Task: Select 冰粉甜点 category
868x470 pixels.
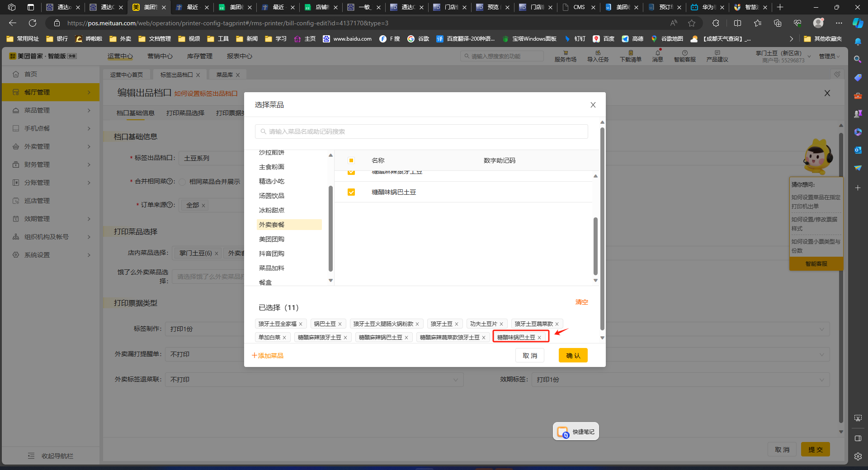Action: pyautogui.click(x=272, y=210)
